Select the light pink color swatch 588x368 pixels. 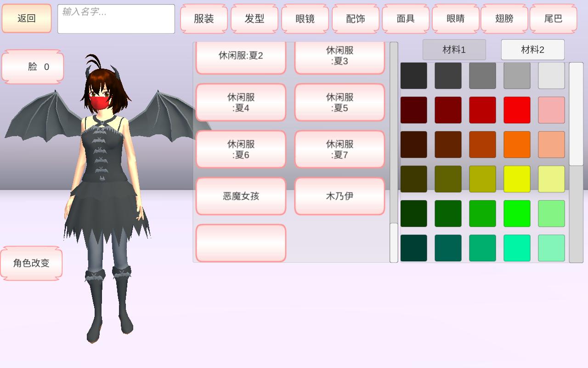pos(551,110)
